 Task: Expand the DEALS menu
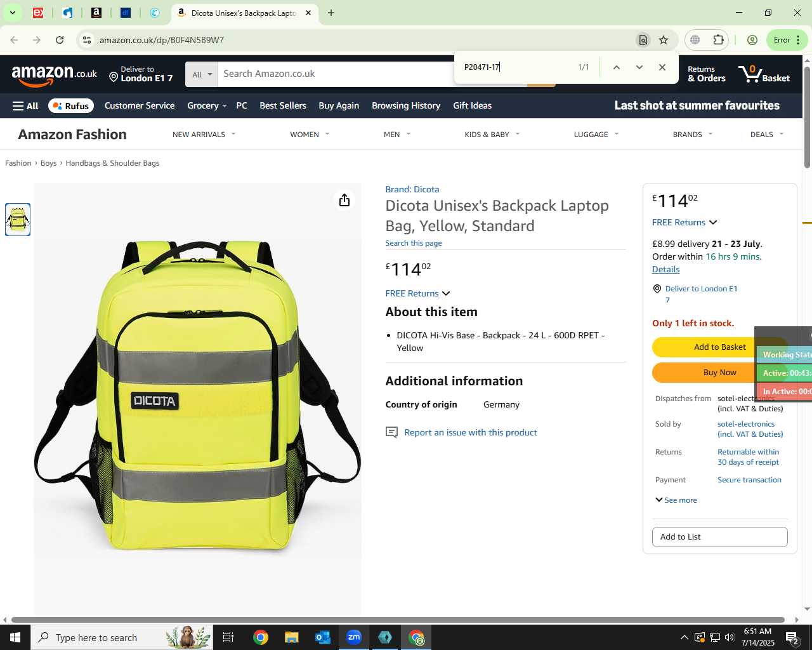(x=766, y=135)
